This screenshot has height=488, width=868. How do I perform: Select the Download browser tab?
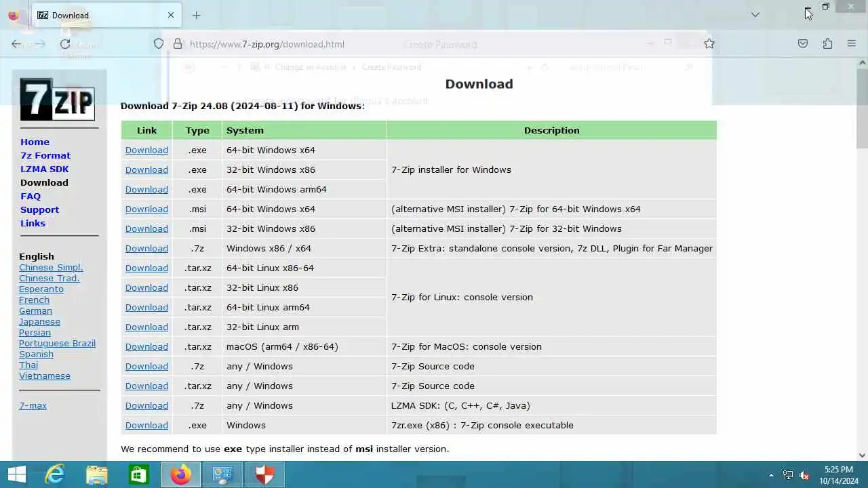(x=106, y=15)
